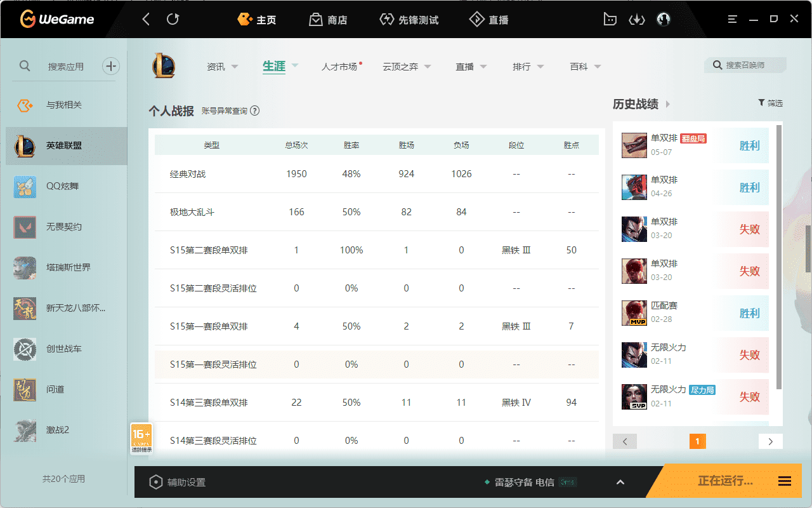Viewport: 812px width, 508px height.
Task: Open the 05-07 单双排 victory match
Action: pos(695,145)
